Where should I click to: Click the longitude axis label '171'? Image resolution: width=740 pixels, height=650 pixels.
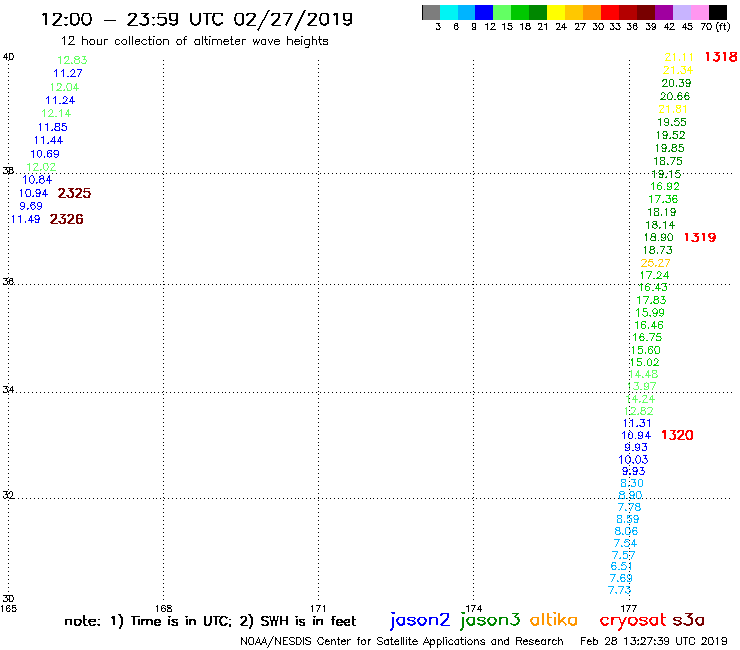coord(319,608)
